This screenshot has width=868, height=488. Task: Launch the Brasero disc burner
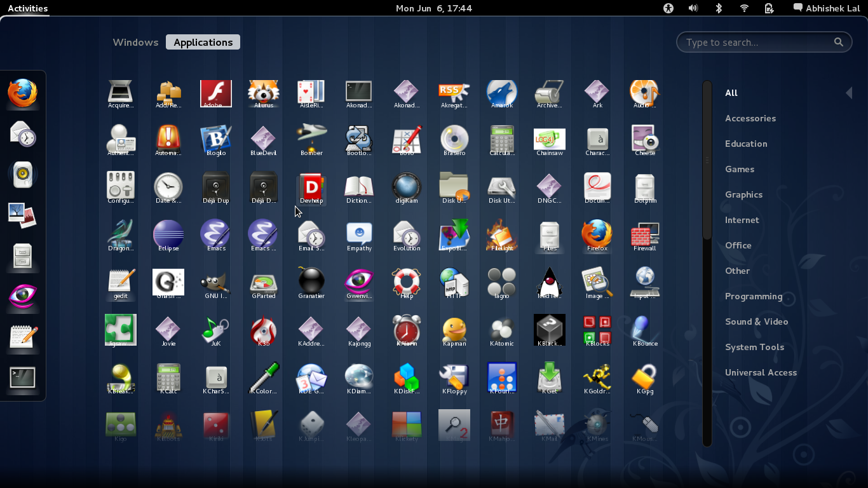point(454,139)
